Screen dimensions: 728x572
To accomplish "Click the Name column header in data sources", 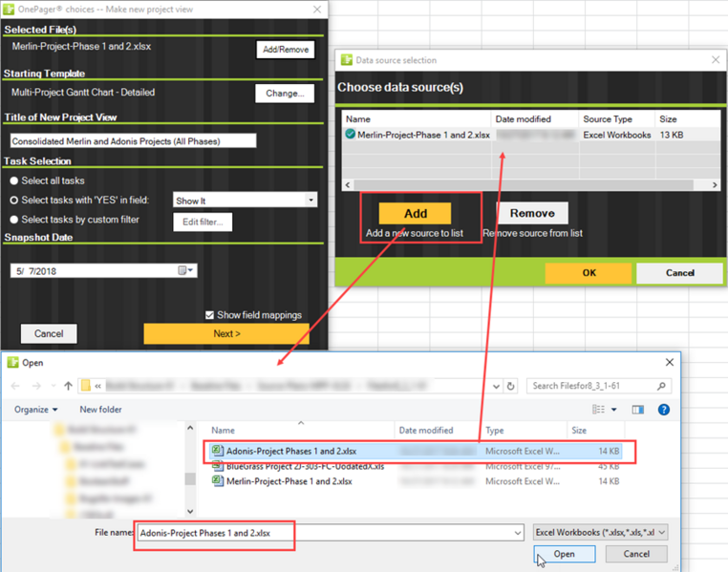I will [358, 119].
